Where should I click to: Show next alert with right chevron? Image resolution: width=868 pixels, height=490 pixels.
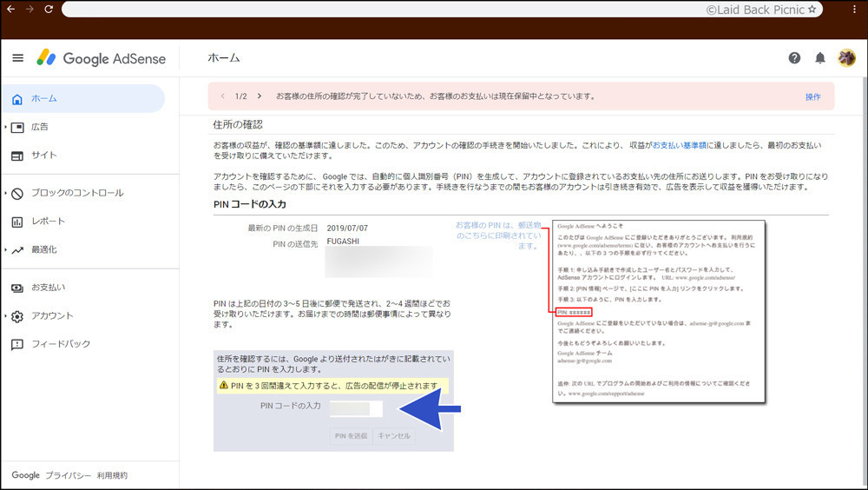click(259, 96)
